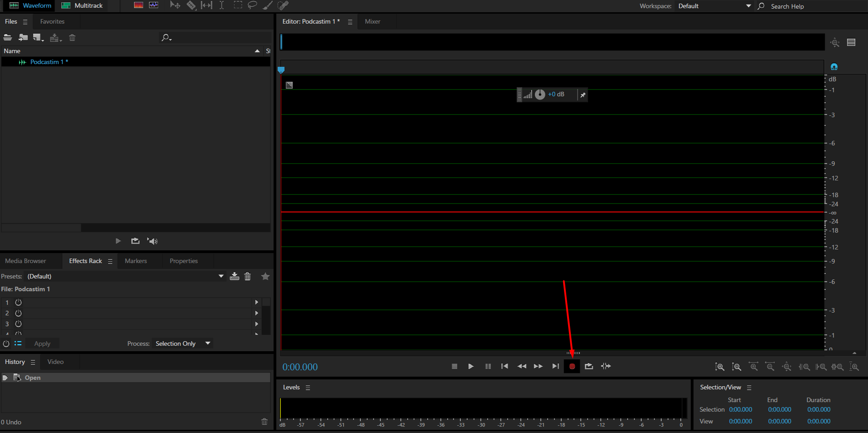Select the Open history entry
Image resolution: width=868 pixels, height=433 pixels.
point(136,378)
